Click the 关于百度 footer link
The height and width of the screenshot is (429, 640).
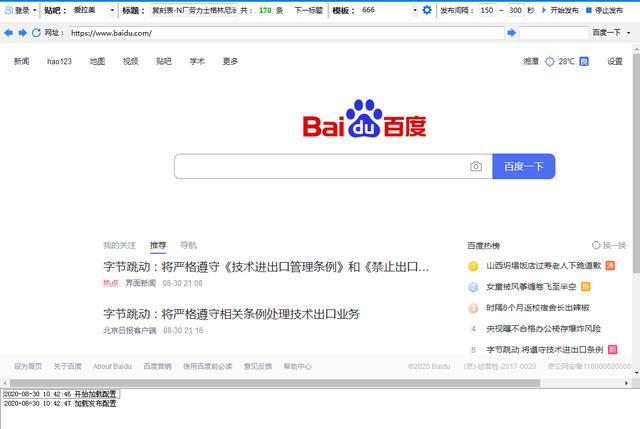pyautogui.click(x=67, y=367)
